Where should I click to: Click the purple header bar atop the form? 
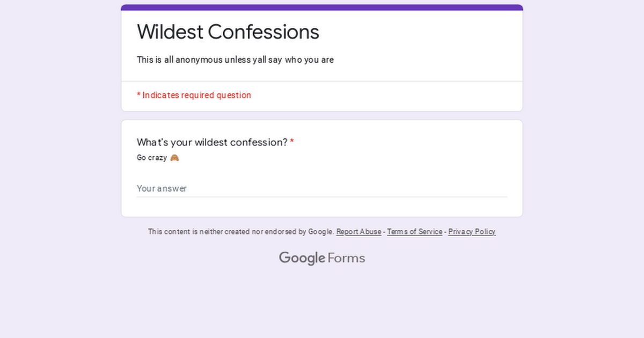tap(321, 8)
